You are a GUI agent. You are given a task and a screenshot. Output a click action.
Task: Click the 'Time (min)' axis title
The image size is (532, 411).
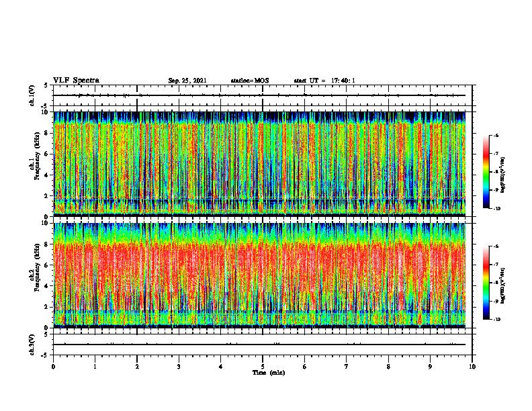(x=269, y=373)
